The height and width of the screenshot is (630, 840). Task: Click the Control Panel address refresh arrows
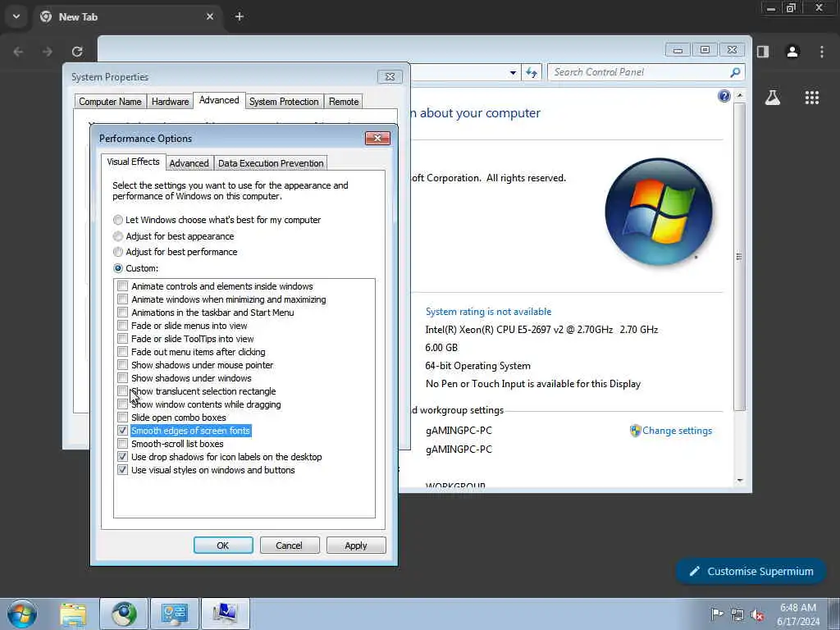[532, 72]
